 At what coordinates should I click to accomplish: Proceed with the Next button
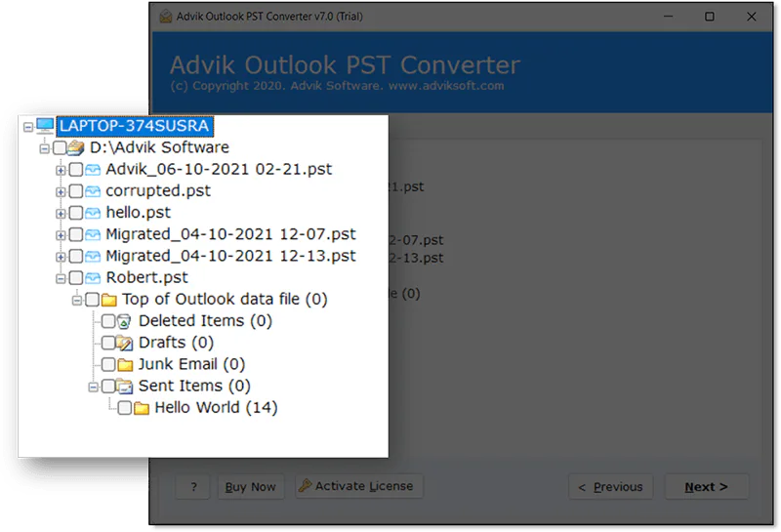click(706, 487)
